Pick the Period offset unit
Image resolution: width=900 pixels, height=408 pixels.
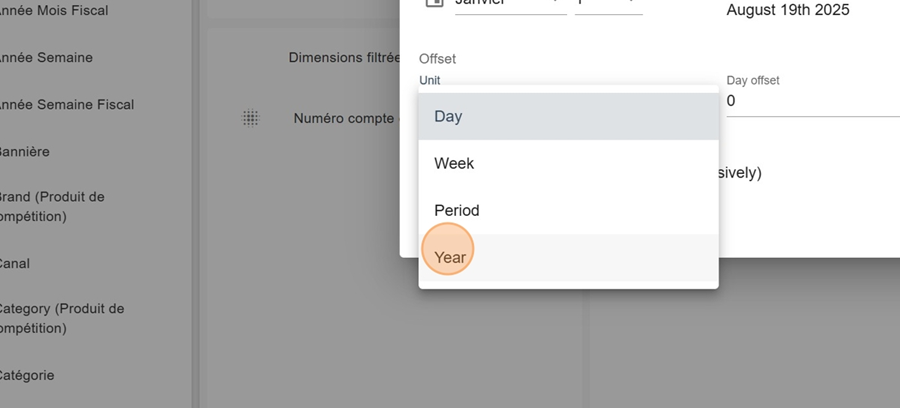[x=568, y=211]
